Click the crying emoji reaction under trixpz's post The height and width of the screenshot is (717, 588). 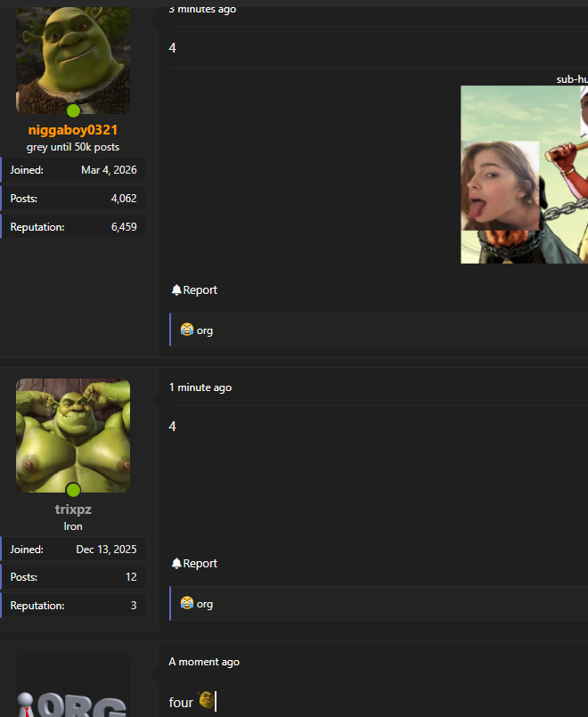point(186,603)
